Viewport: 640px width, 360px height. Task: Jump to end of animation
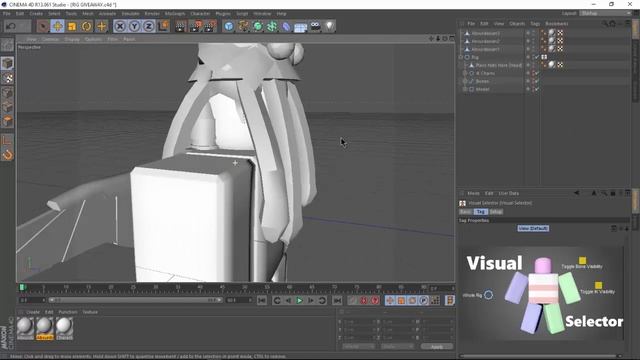click(x=337, y=301)
